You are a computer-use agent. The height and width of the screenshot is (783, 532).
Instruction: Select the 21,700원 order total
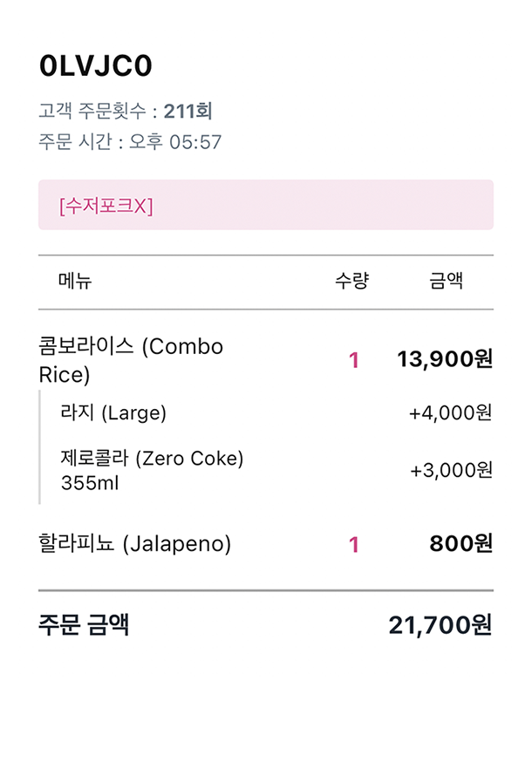pyautogui.click(x=440, y=625)
